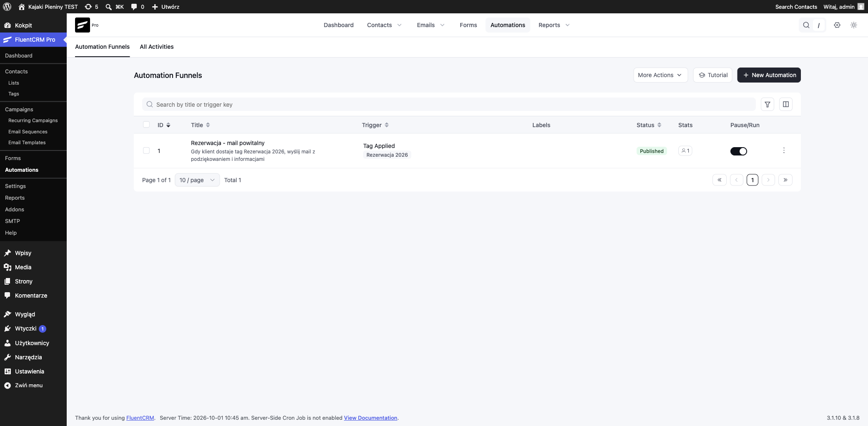The height and width of the screenshot is (426, 868).
Task: Expand the Emails top menu
Action: 431,25
